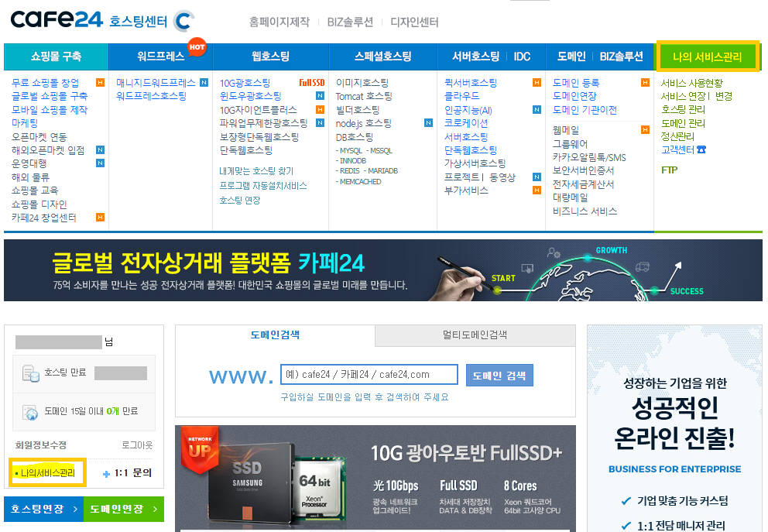768x532 pixels.
Task: Click the 로그아웃 link
Action: click(x=137, y=444)
